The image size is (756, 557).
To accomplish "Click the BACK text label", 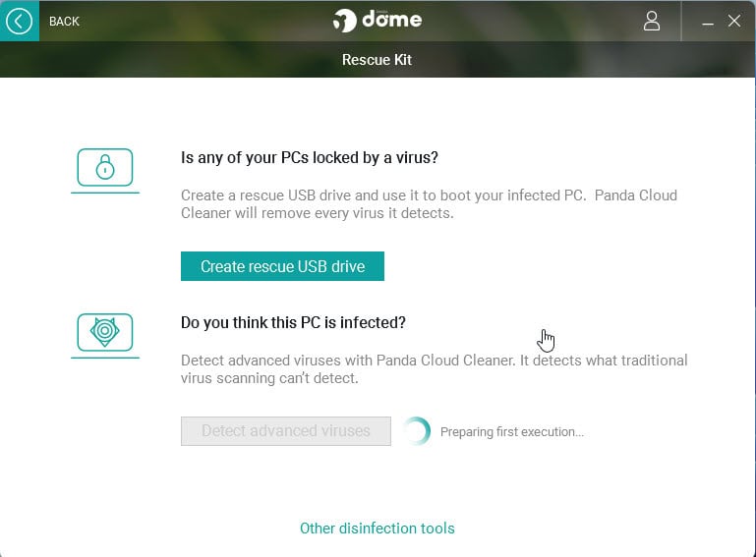I will click(x=64, y=22).
